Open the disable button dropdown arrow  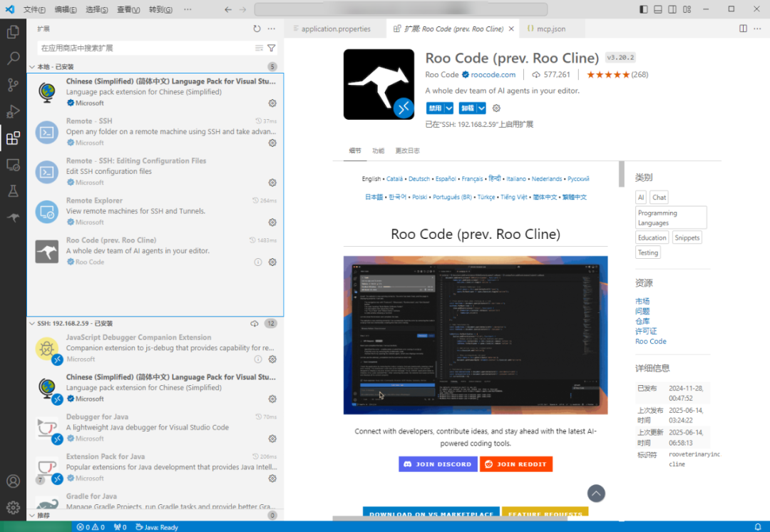(449, 108)
